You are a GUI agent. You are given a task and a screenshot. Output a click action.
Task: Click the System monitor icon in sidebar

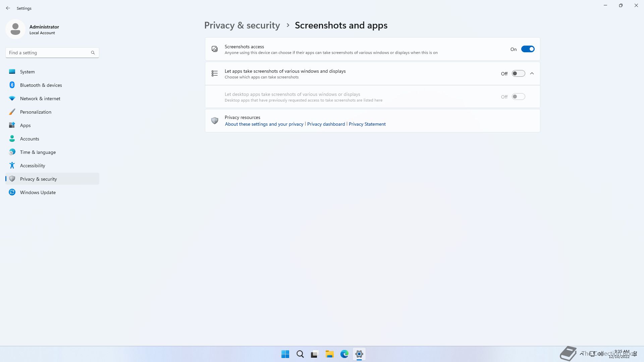(12, 72)
